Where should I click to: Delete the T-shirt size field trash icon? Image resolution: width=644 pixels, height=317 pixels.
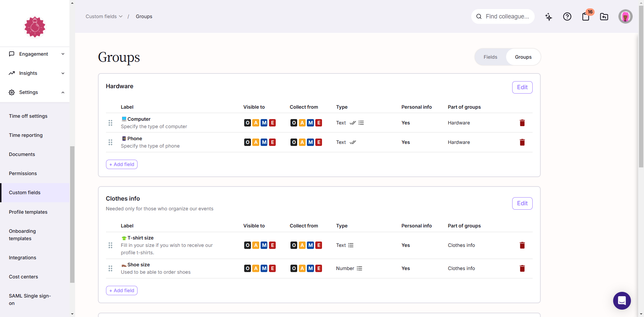click(x=522, y=245)
